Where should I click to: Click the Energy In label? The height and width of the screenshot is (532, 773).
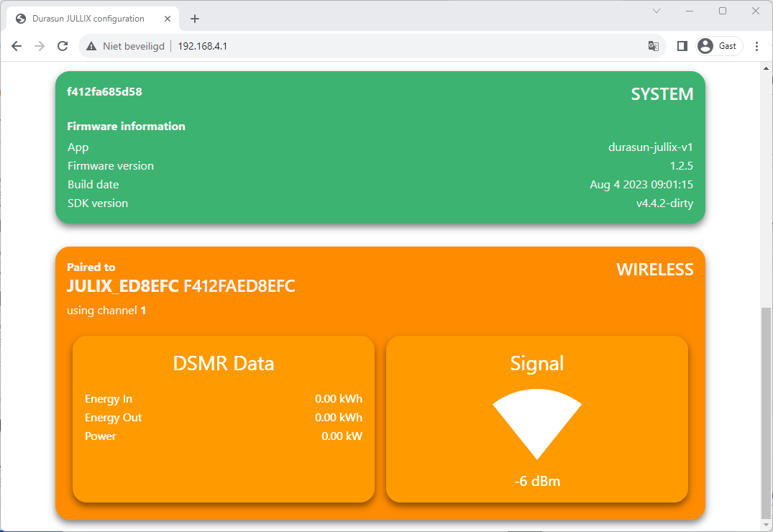[109, 399]
